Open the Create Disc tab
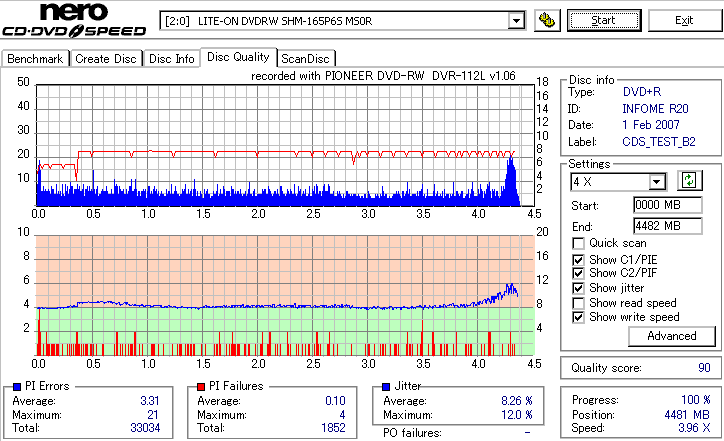This screenshot has width=724, height=441. [x=106, y=59]
